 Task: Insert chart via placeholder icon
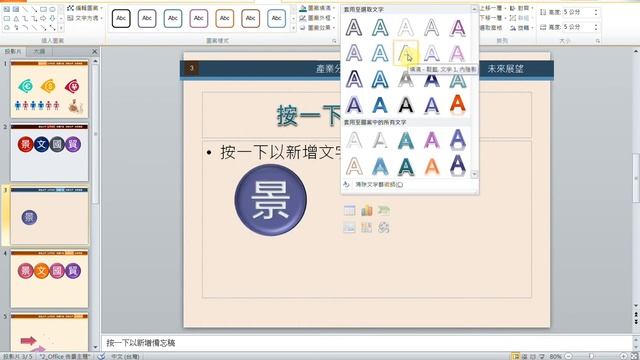click(367, 211)
